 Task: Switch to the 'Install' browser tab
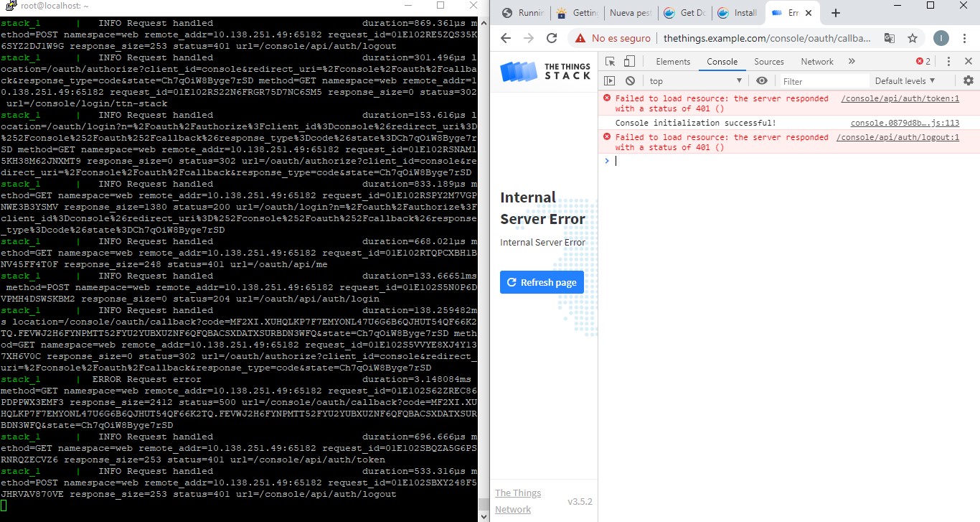coord(738,13)
